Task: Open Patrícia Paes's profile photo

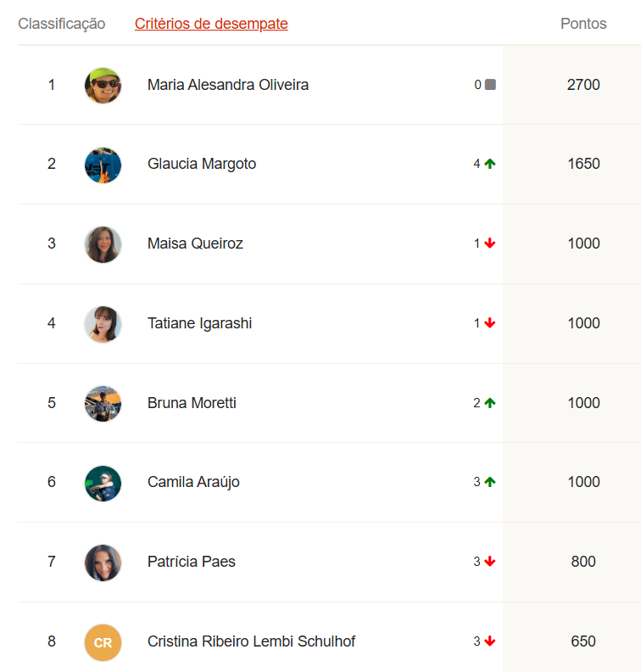Action: (x=103, y=563)
